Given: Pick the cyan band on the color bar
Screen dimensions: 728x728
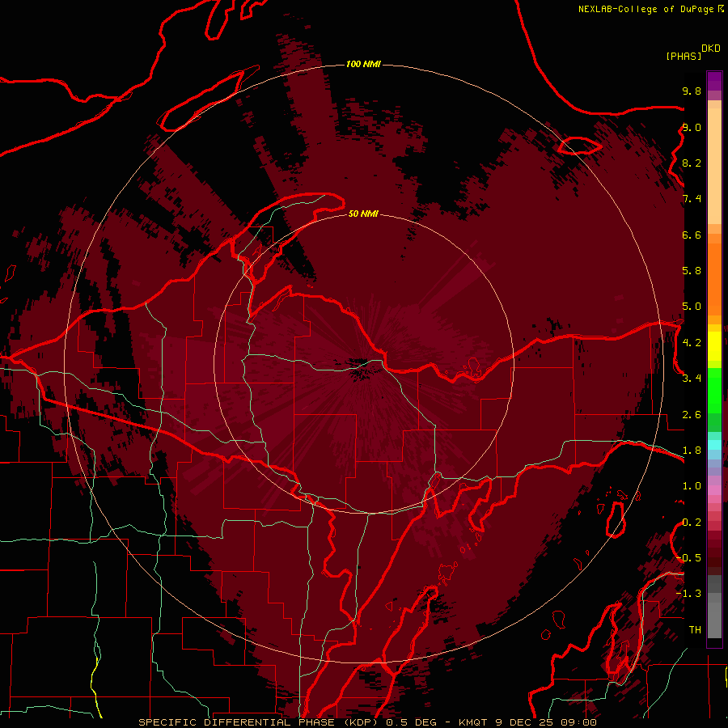Looking at the screenshot, I should pyautogui.click(x=714, y=445).
